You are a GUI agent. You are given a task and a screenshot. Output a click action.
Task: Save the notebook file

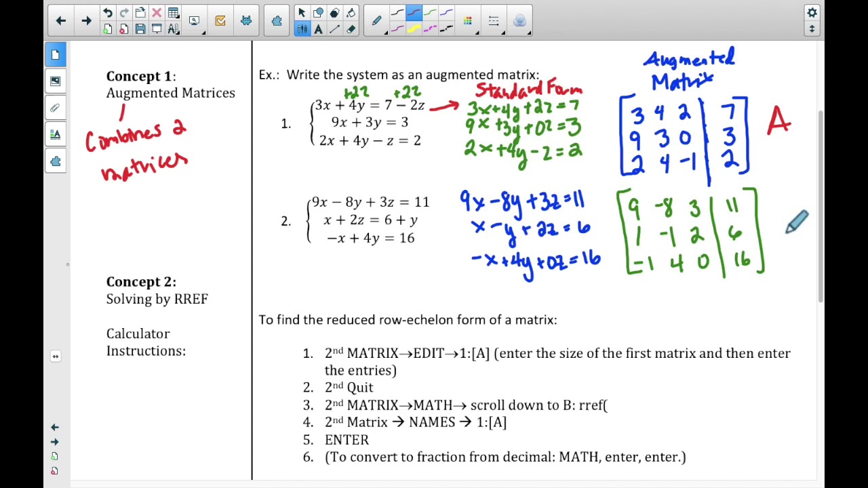coord(140,29)
